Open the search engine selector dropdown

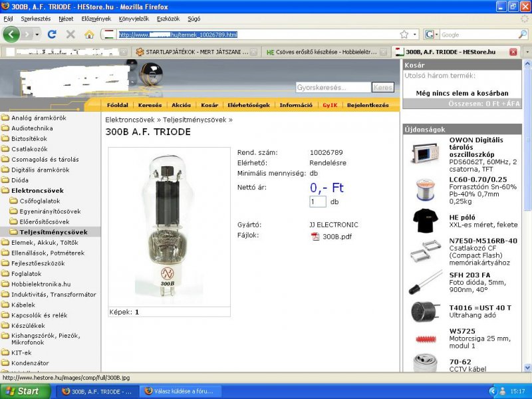tap(431, 35)
